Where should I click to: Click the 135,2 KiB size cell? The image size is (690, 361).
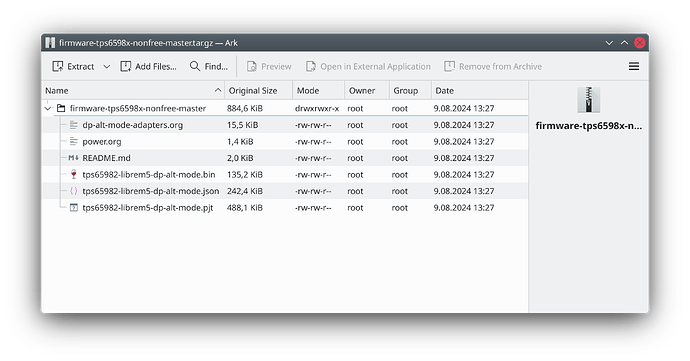coord(245,175)
